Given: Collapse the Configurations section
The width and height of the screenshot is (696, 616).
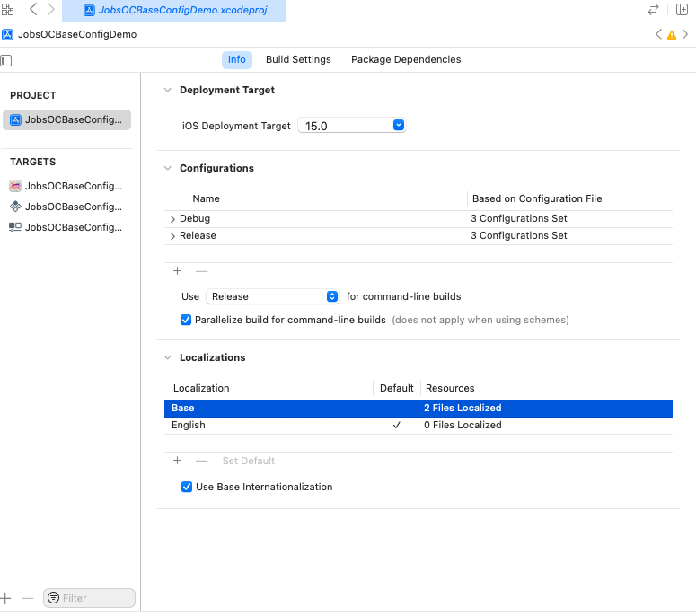Looking at the screenshot, I should click(x=168, y=168).
